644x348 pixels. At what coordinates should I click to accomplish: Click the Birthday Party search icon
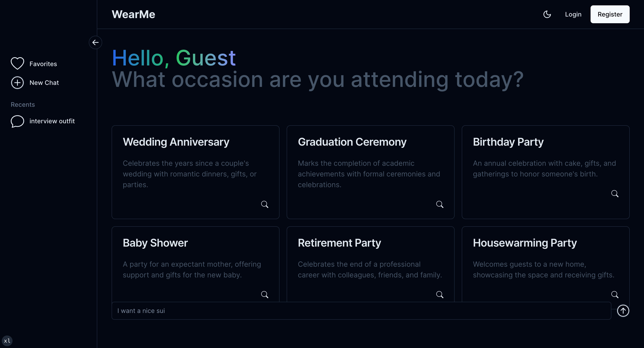(x=614, y=193)
